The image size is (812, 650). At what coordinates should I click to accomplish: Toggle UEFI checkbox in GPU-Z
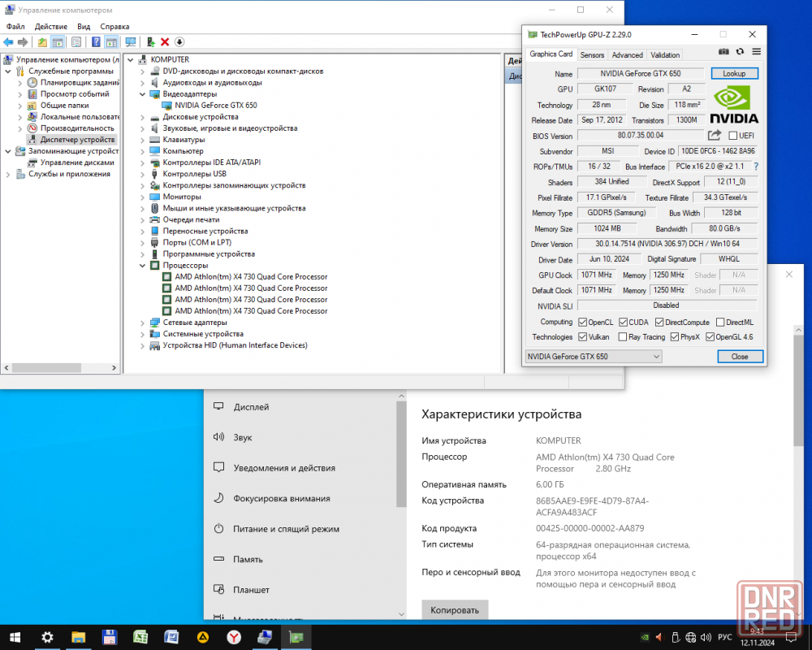click(732, 136)
